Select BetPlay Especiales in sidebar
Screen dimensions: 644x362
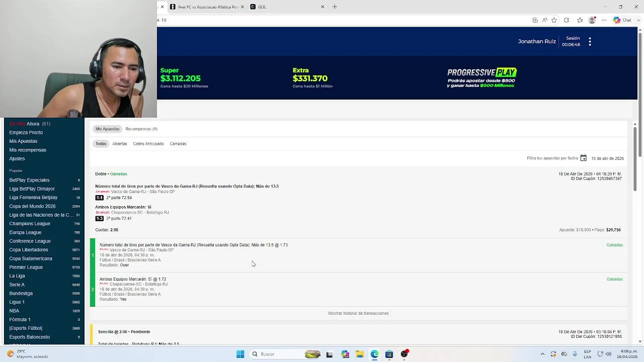(x=44, y=180)
